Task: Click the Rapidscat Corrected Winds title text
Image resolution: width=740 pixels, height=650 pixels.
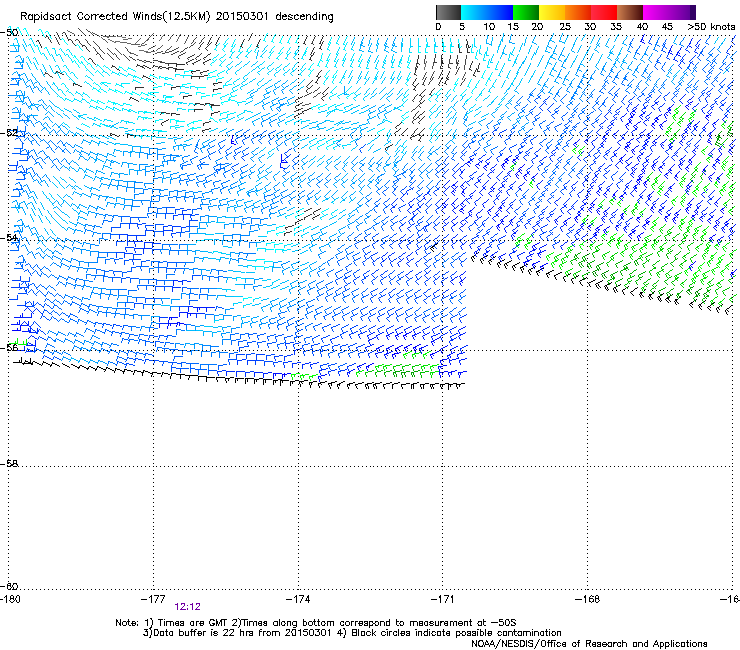Action: coord(177,17)
